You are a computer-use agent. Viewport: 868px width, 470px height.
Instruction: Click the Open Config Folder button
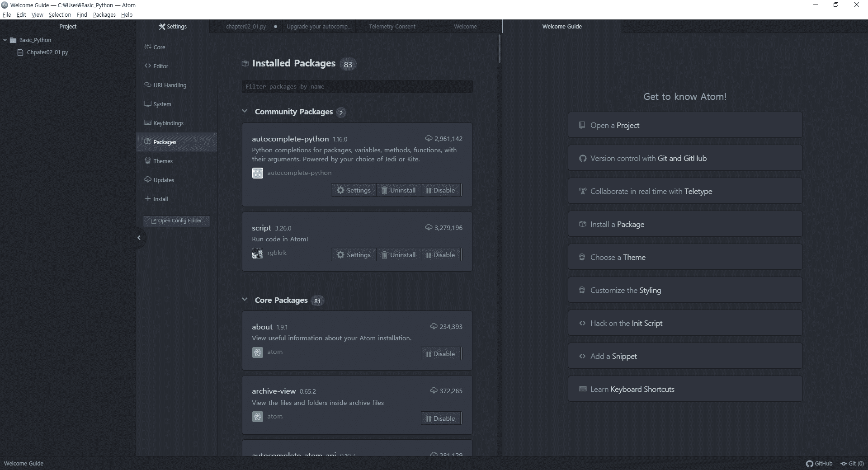(176, 221)
